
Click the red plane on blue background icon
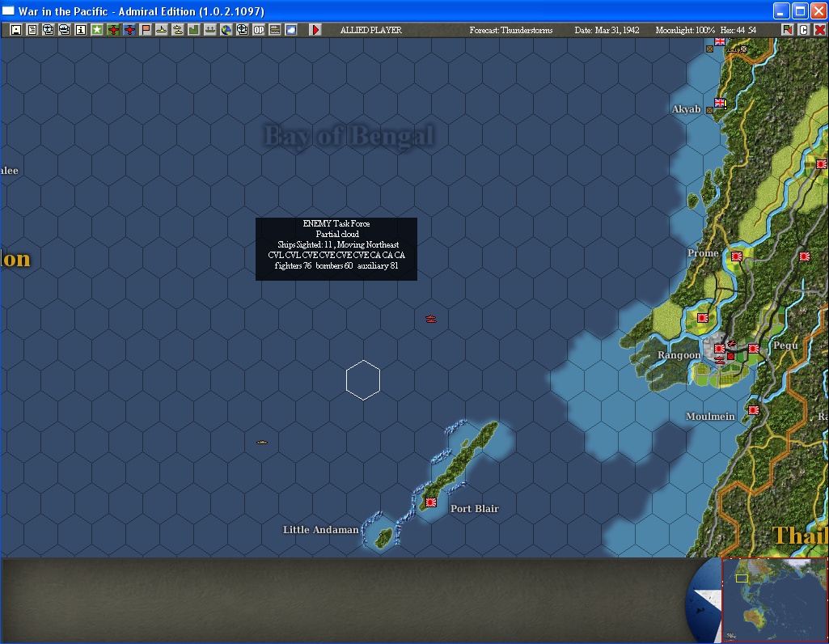(x=129, y=30)
